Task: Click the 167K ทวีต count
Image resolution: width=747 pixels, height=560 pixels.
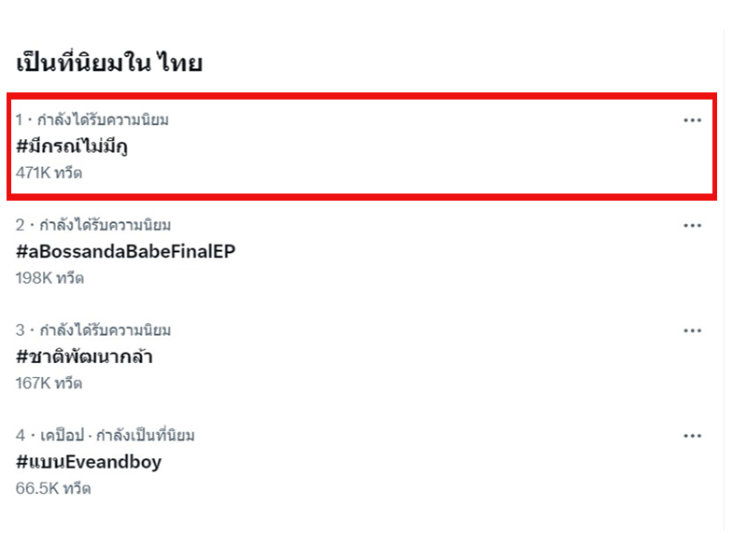Action: [x=49, y=384]
